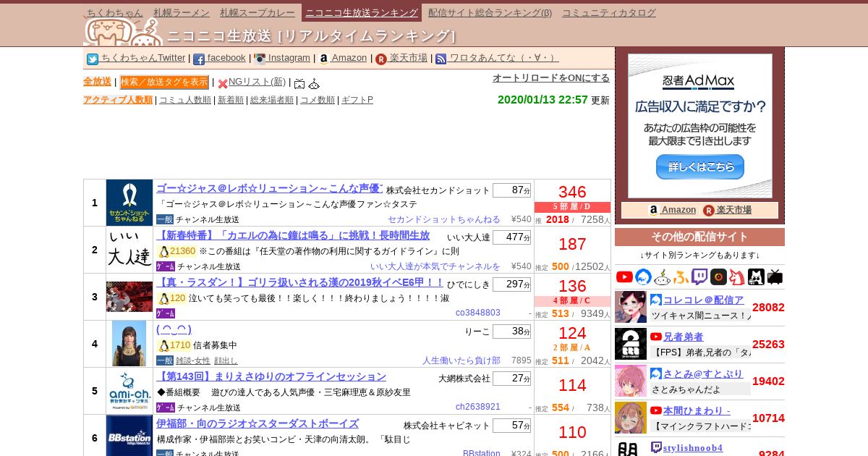
Task: Open the 配信サイト総合ランキング(β) tab
Action: pyautogui.click(x=490, y=12)
